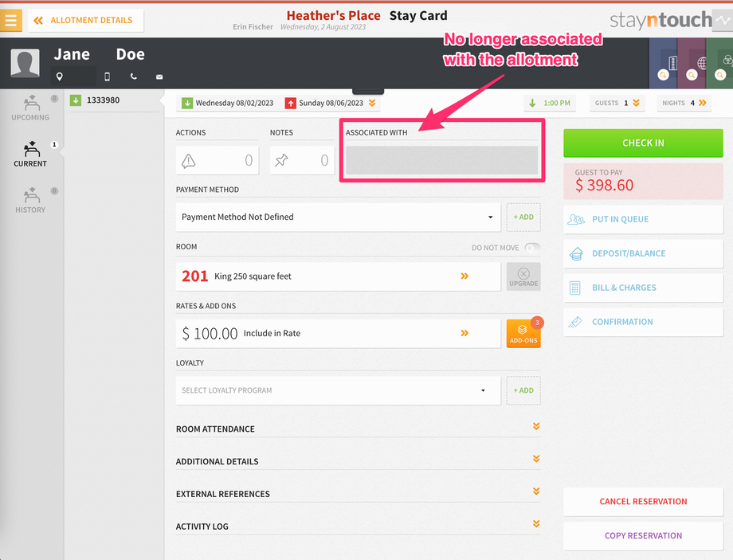Click Copy Reservation
Viewport: 733px width, 560px height.
(x=643, y=535)
